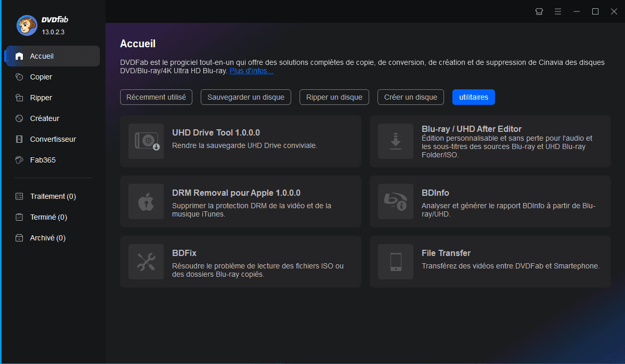The width and height of the screenshot is (625, 364).
Task: Go to the Accueil section
Action: point(52,56)
